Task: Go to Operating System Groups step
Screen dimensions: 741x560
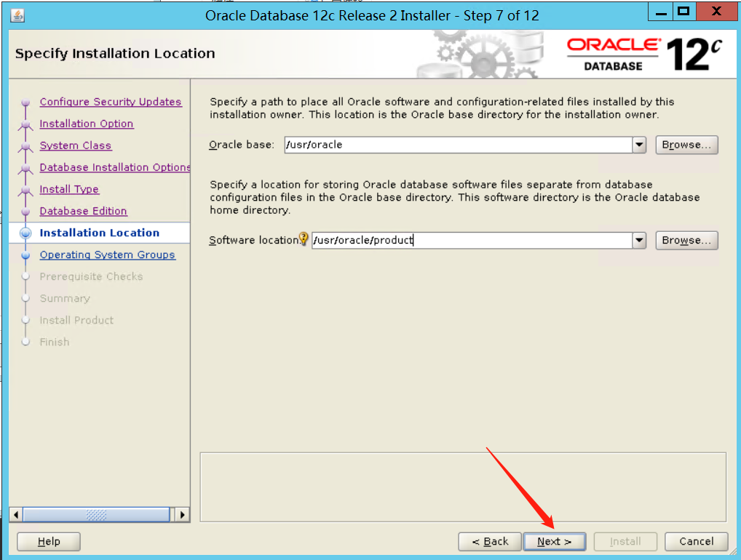Action: point(107,255)
